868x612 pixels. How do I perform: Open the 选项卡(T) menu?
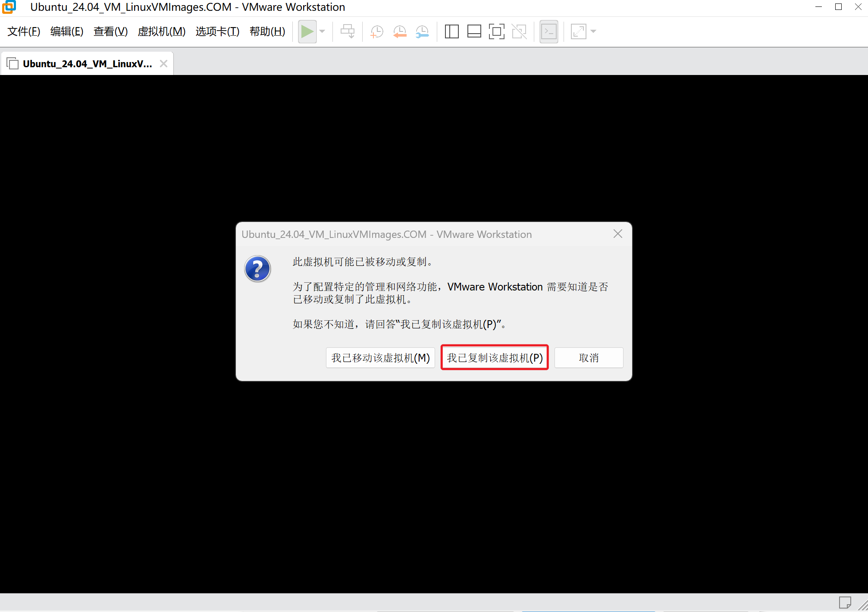(217, 31)
